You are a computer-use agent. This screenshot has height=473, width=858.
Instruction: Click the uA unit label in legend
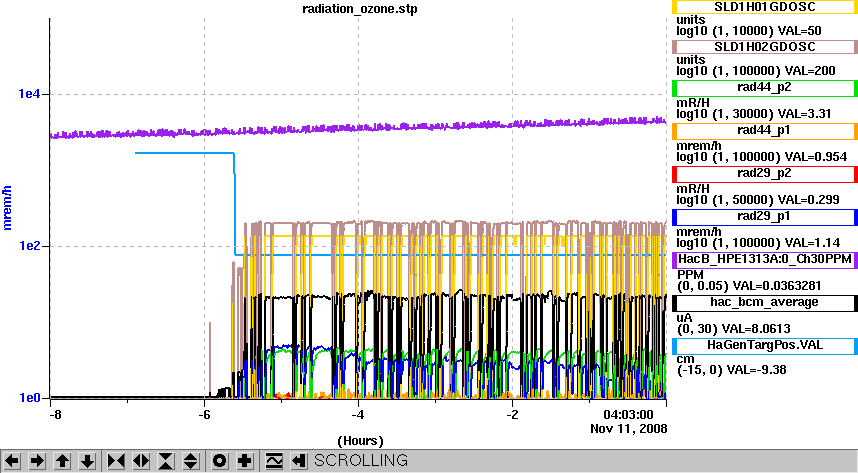click(685, 318)
